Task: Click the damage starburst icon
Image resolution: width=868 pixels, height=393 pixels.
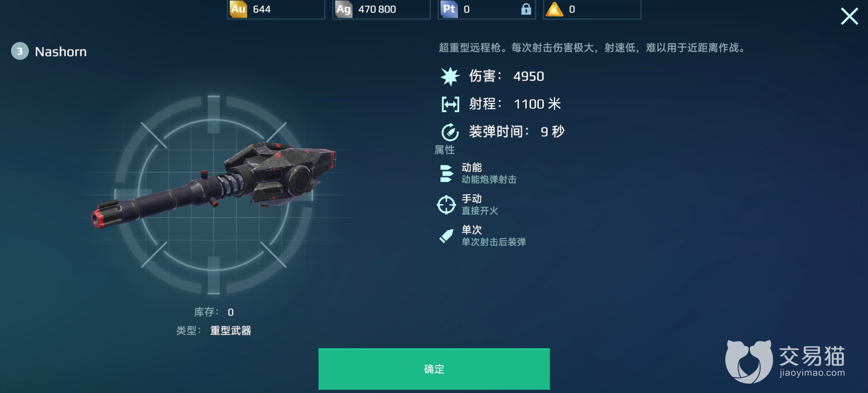Action: point(450,76)
